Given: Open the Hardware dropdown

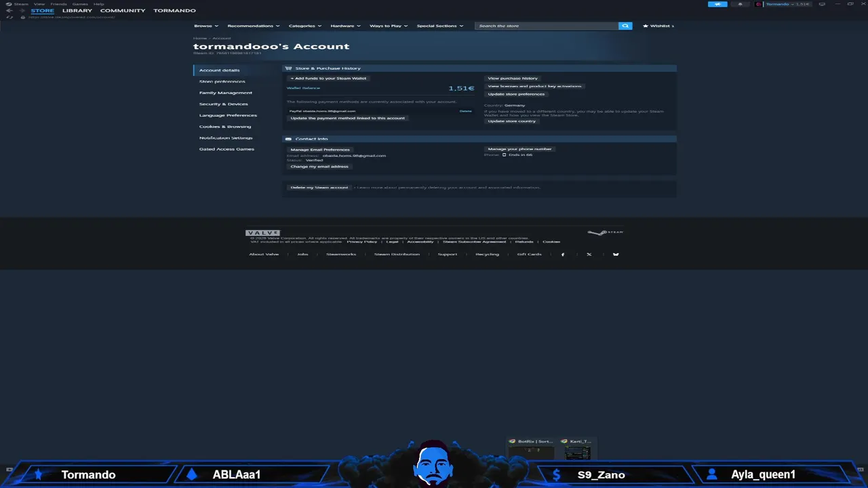Looking at the screenshot, I should tap(346, 26).
